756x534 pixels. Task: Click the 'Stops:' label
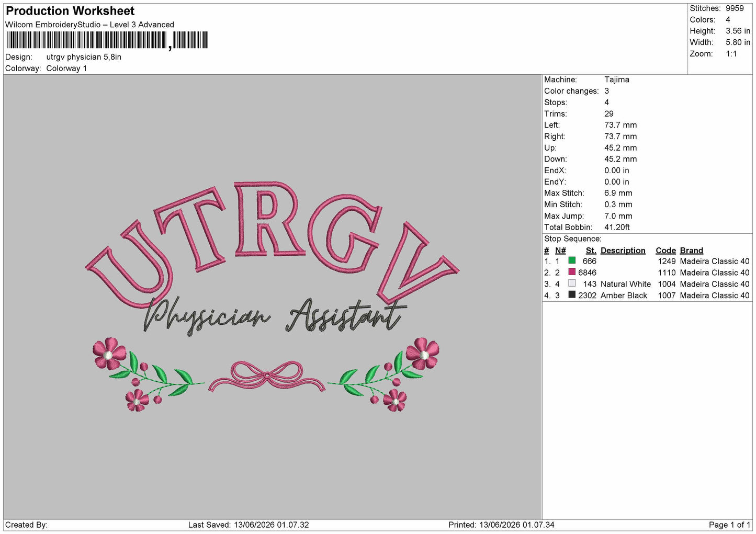pos(556,103)
